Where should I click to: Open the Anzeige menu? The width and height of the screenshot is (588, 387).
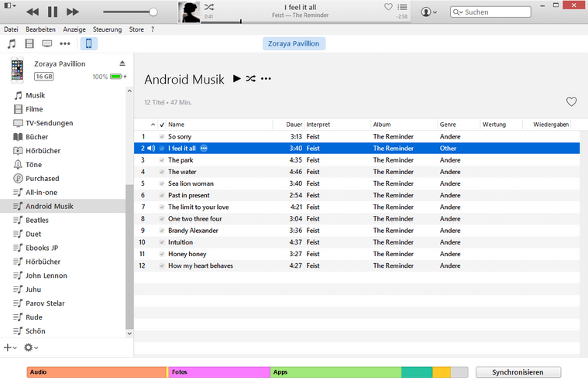74,29
